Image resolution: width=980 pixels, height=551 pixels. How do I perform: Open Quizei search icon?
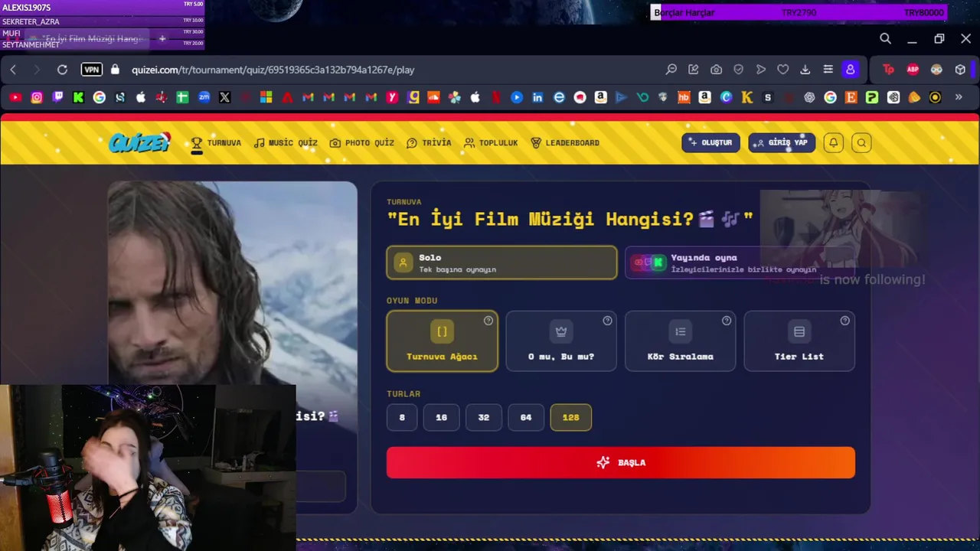861,142
